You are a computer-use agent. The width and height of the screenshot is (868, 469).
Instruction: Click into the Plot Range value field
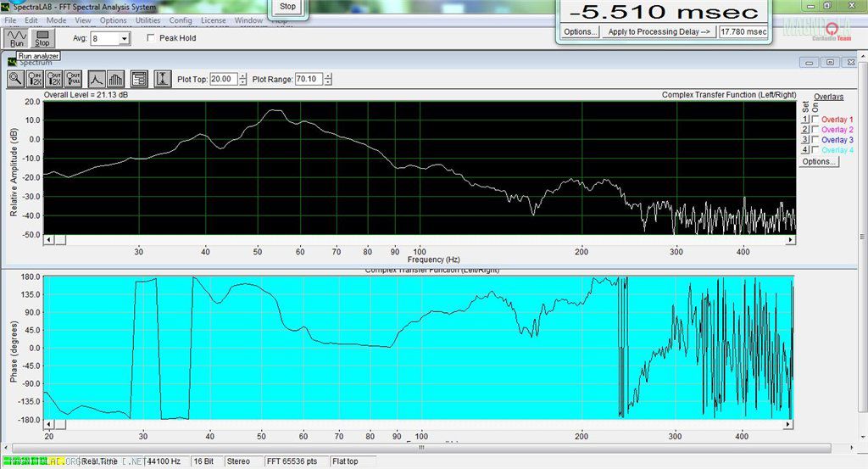[x=309, y=79]
